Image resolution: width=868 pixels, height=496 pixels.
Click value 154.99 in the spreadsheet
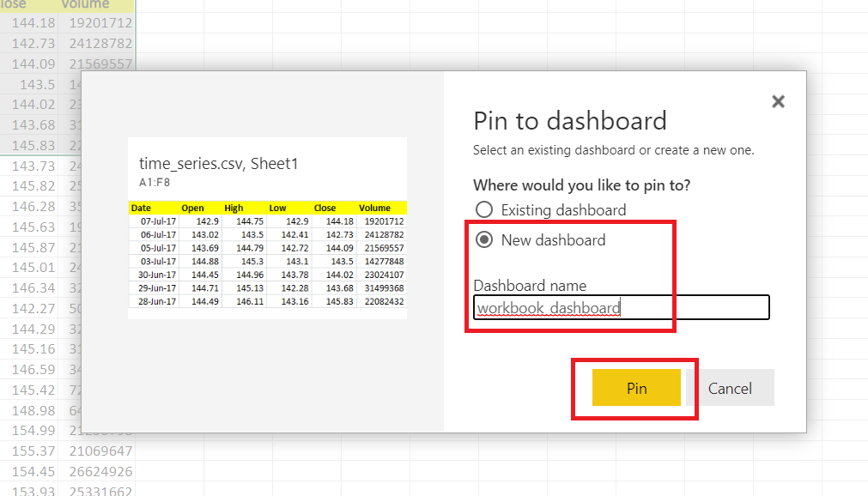point(36,431)
